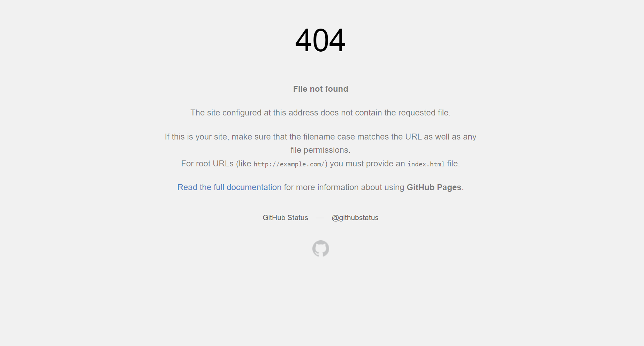Click the For root URLs text
The height and width of the screenshot is (346, 644).
coord(207,164)
